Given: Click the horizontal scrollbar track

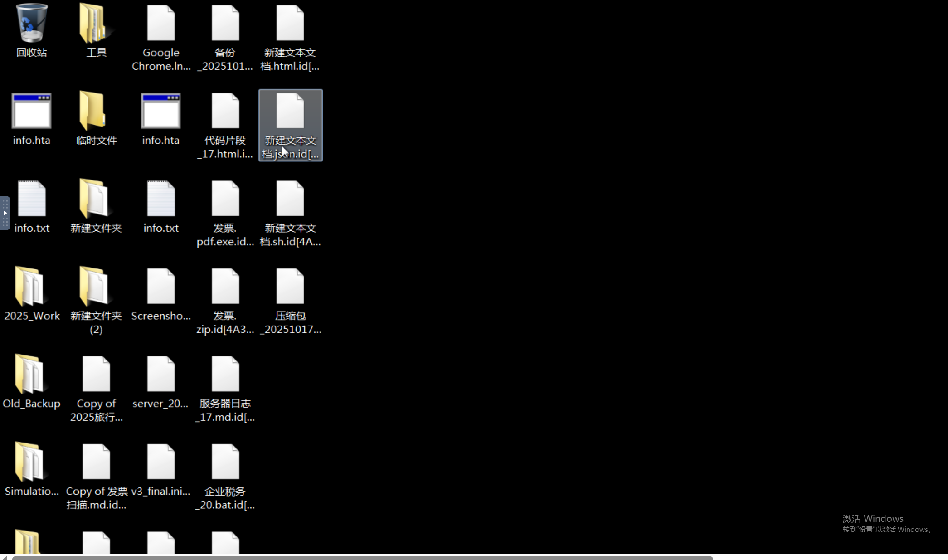Looking at the screenshot, I should point(830,558).
